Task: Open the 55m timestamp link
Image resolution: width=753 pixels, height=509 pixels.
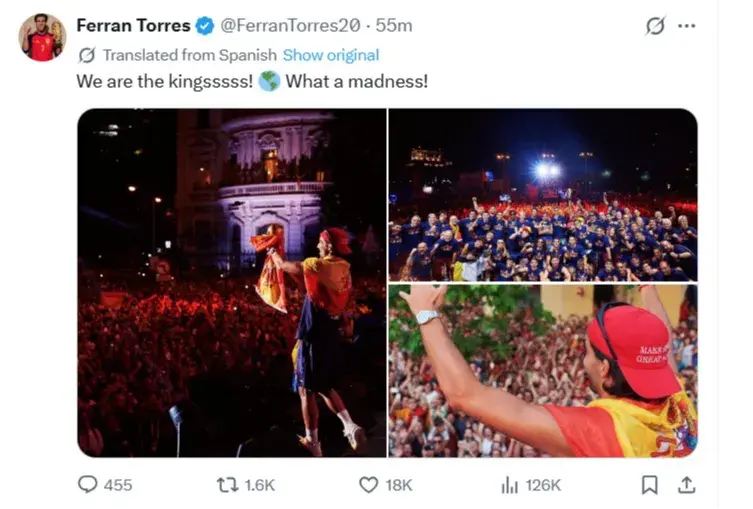Action: pyautogui.click(x=394, y=25)
